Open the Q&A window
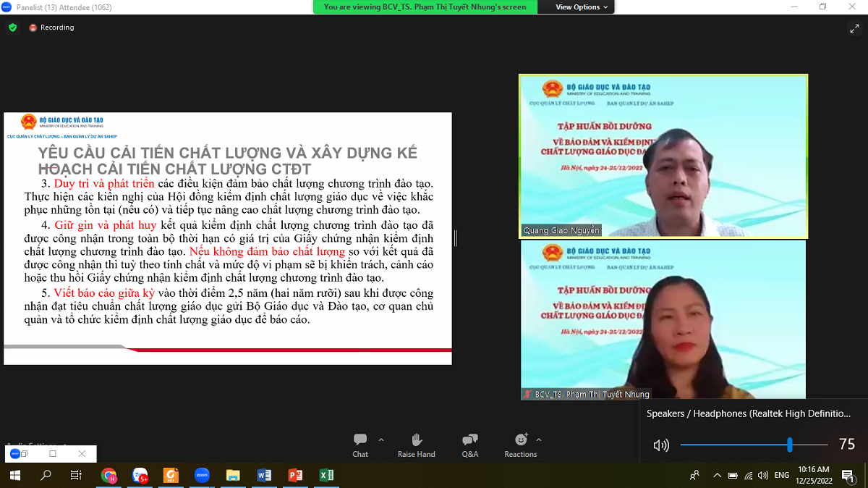The height and width of the screenshot is (488, 868). point(469,445)
